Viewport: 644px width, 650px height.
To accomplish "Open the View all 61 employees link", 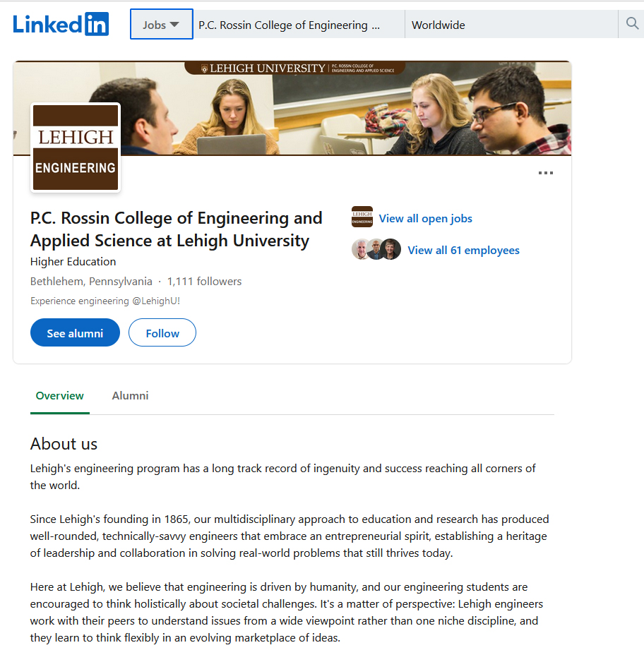I will 463,251.
